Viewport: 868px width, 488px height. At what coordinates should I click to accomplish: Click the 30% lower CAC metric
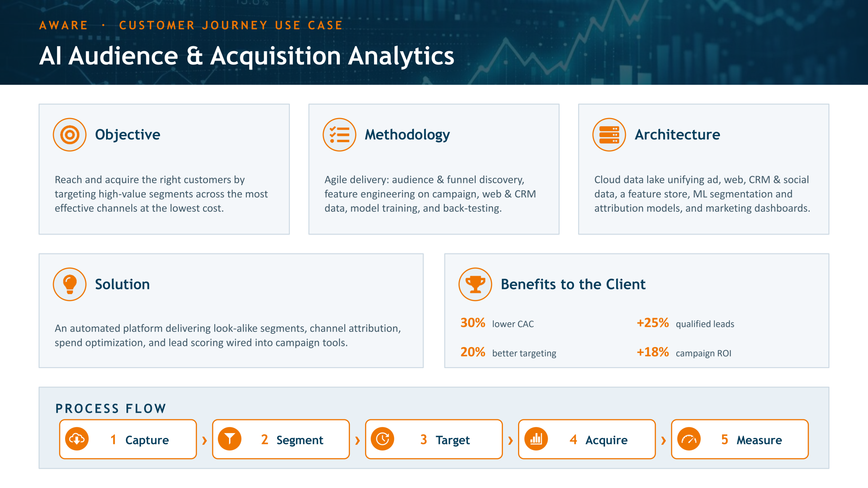tap(497, 323)
